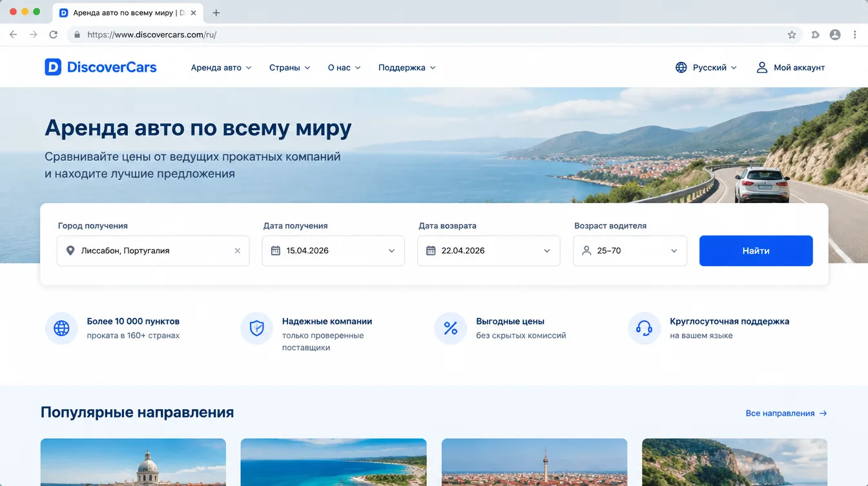Reload the page
Image resolution: width=868 pixels, height=486 pixels.
pyautogui.click(x=54, y=35)
